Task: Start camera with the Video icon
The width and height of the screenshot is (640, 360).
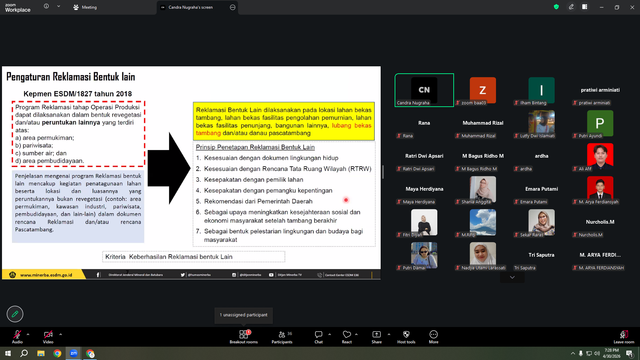Action: pyautogui.click(x=48, y=335)
